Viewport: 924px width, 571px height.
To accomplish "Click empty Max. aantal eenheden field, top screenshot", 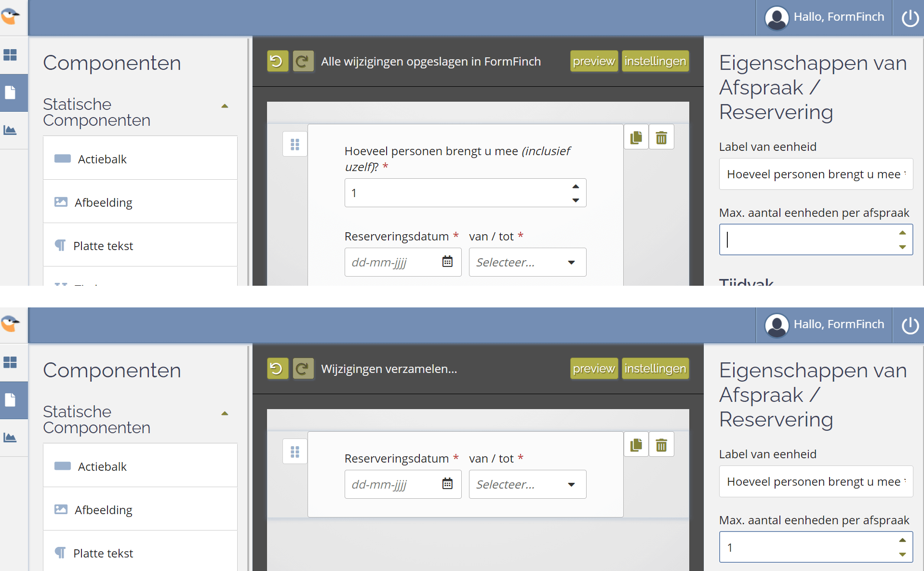I will coord(816,239).
